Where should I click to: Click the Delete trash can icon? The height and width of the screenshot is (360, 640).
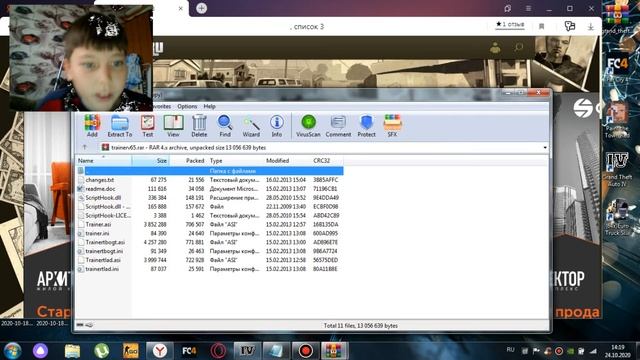pyautogui.click(x=199, y=126)
